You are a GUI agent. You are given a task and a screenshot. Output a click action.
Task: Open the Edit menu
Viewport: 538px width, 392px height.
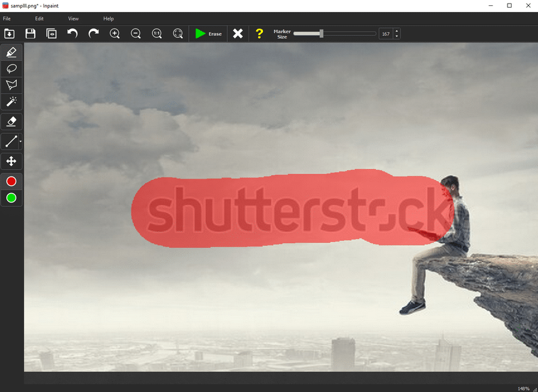click(39, 19)
